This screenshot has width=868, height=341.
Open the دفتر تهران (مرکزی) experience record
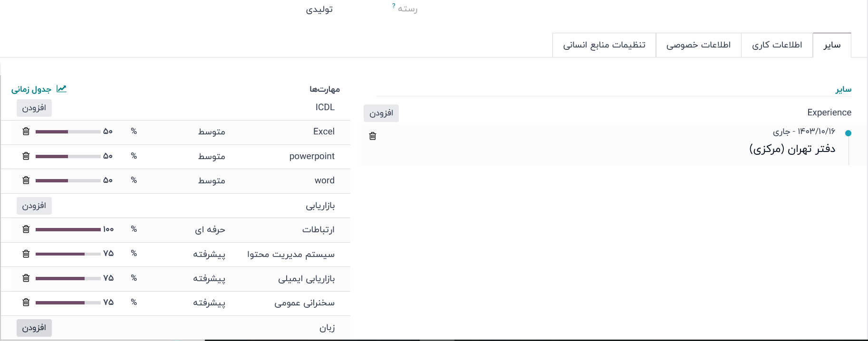(x=792, y=149)
